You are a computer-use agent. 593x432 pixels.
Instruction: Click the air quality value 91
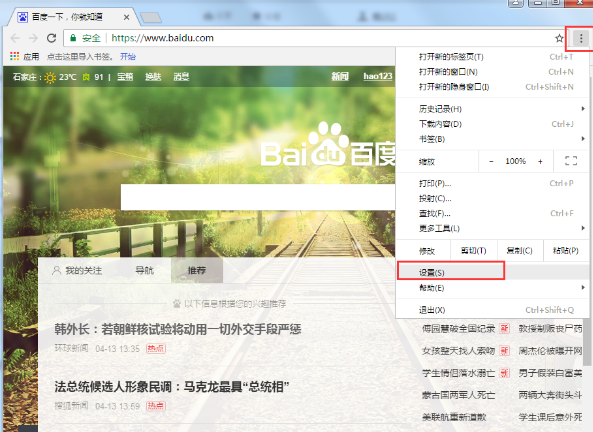[99, 77]
